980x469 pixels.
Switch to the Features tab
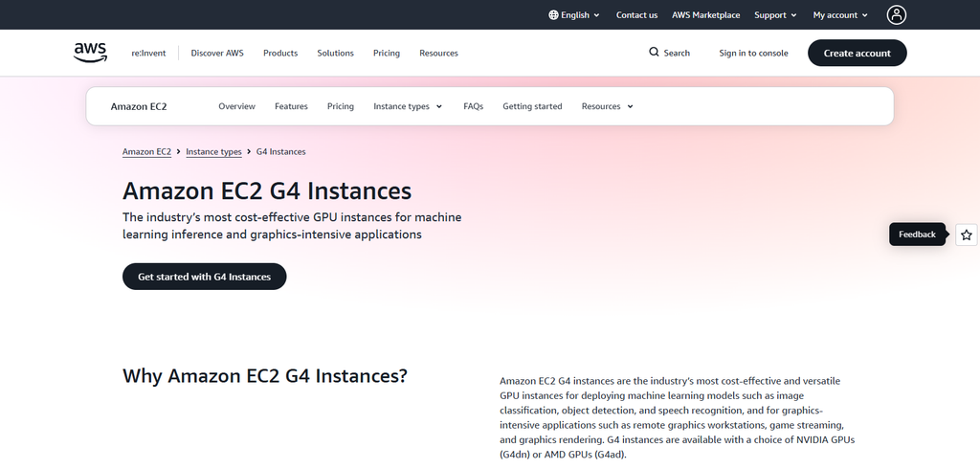click(291, 106)
